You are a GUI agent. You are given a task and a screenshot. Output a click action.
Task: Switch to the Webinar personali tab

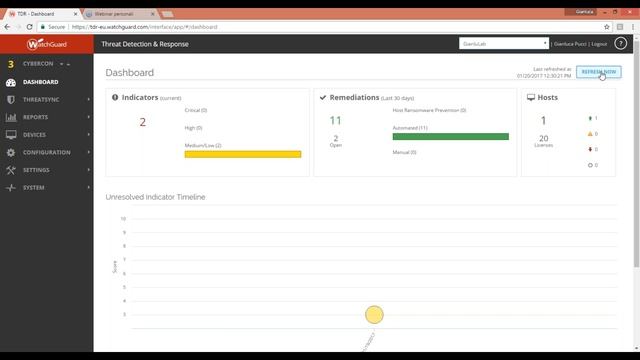(x=118, y=14)
